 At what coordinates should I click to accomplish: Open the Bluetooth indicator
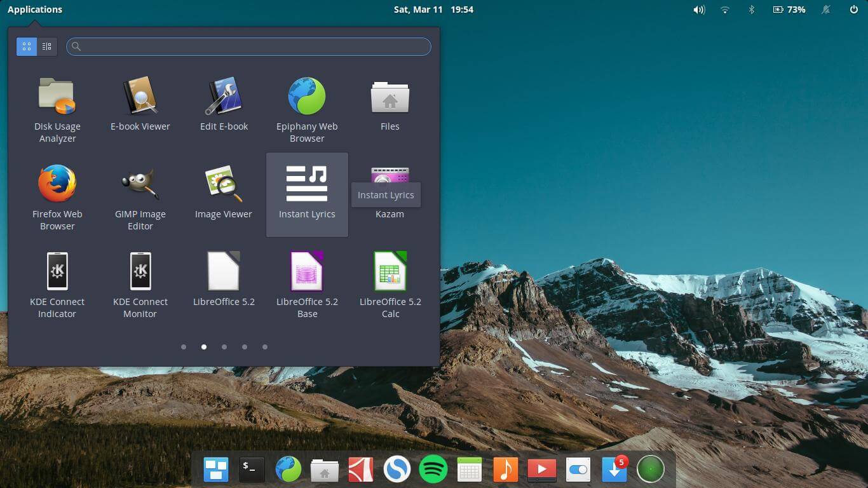(x=751, y=10)
